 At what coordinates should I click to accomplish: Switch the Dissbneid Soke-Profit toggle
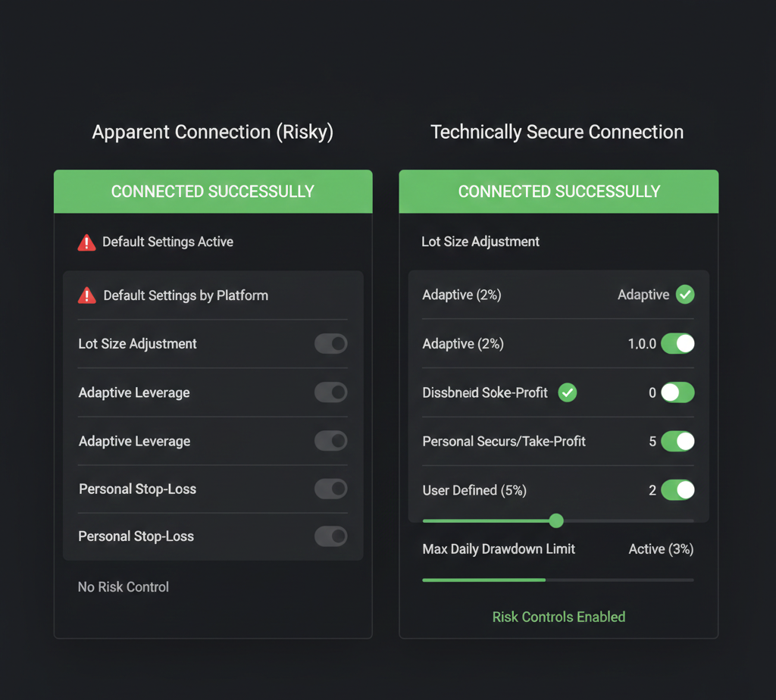[x=677, y=392]
